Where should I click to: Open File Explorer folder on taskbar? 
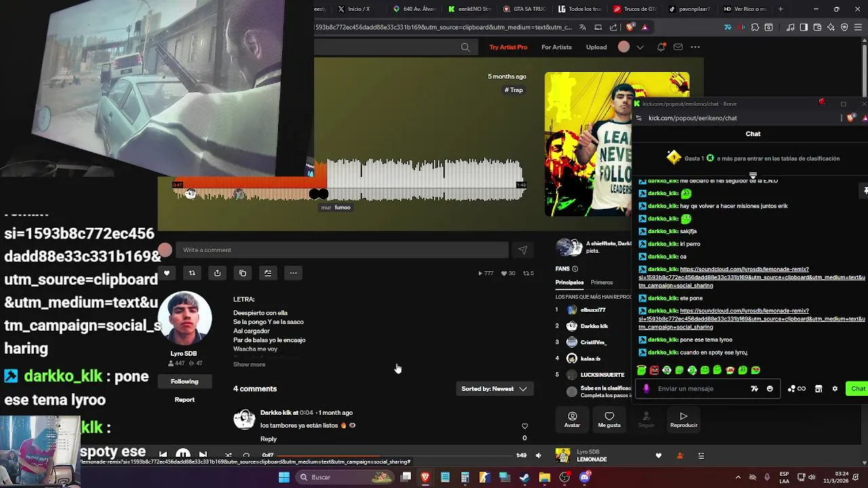[x=545, y=477]
